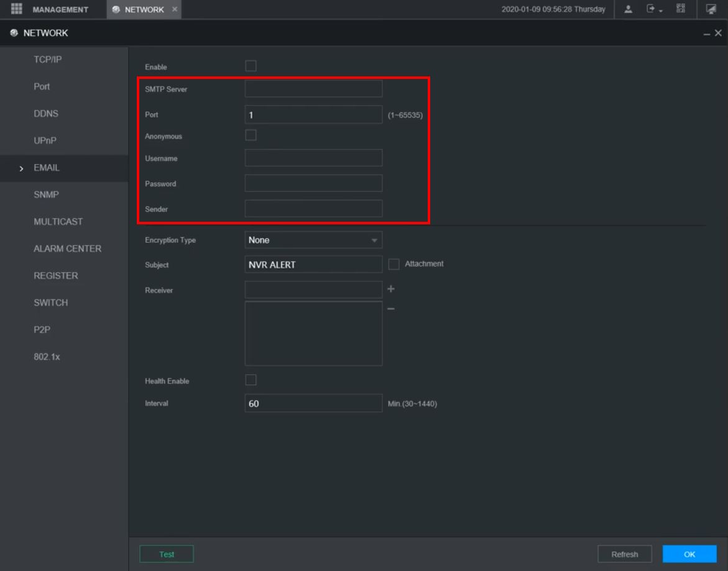Toggle the Health Enable checkbox
Viewport: 728px width, 571px height.
[x=251, y=380]
